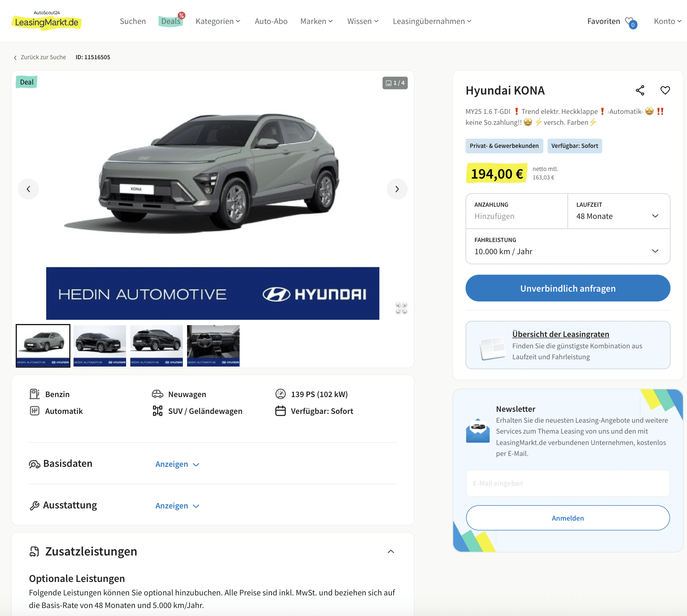
Task: Click the Benzin fuel pump icon
Action: (34, 394)
